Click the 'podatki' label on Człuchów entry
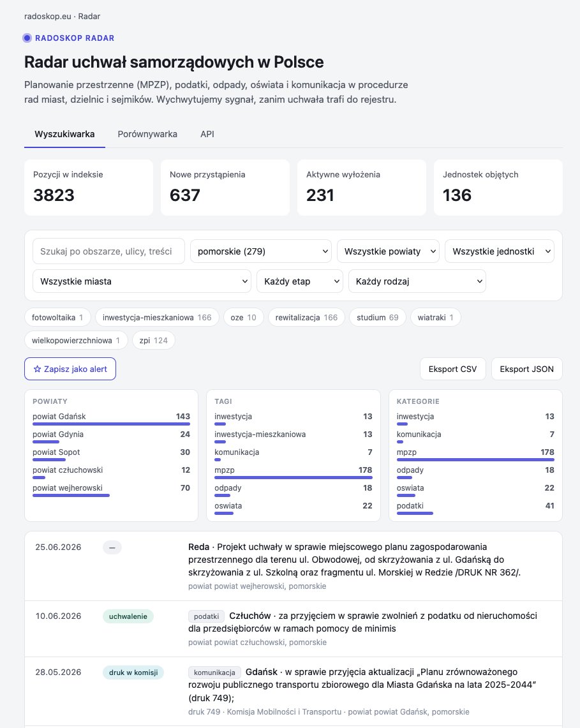The height and width of the screenshot is (728, 580). pos(206,616)
